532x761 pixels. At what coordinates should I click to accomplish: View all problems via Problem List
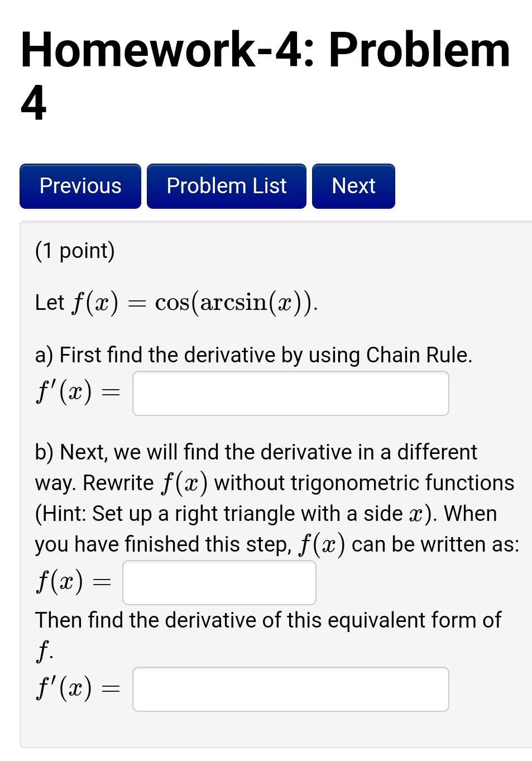pos(226,185)
